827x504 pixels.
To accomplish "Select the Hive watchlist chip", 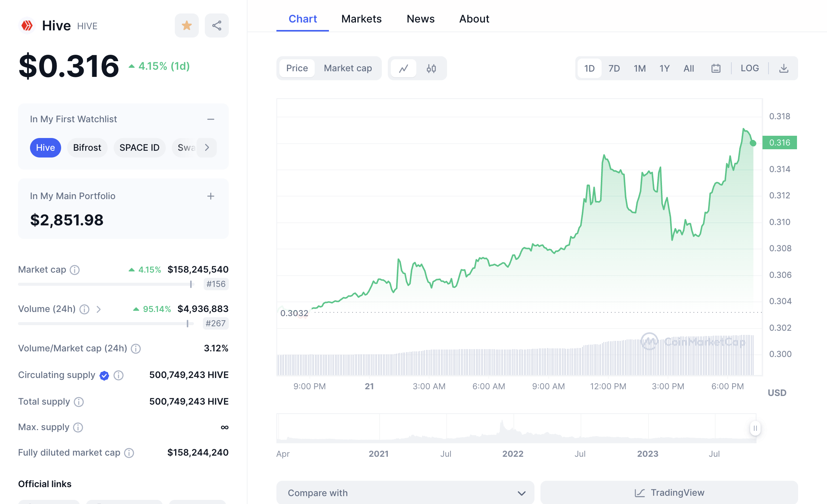I will pyautogui.click(x=45, y=148).
